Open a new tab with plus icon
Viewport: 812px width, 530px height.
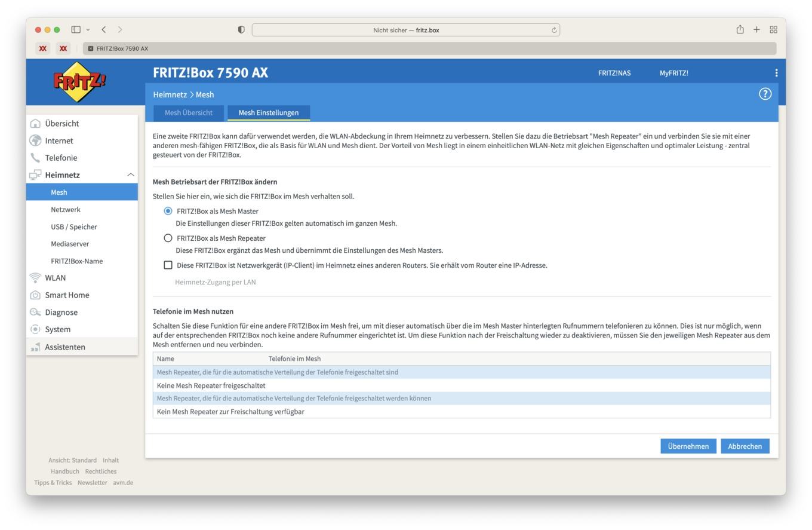click(x=756, y=30)
